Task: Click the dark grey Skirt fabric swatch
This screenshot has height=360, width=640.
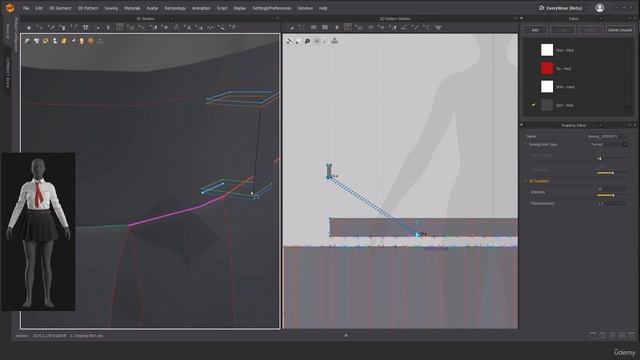Action: 547,105
